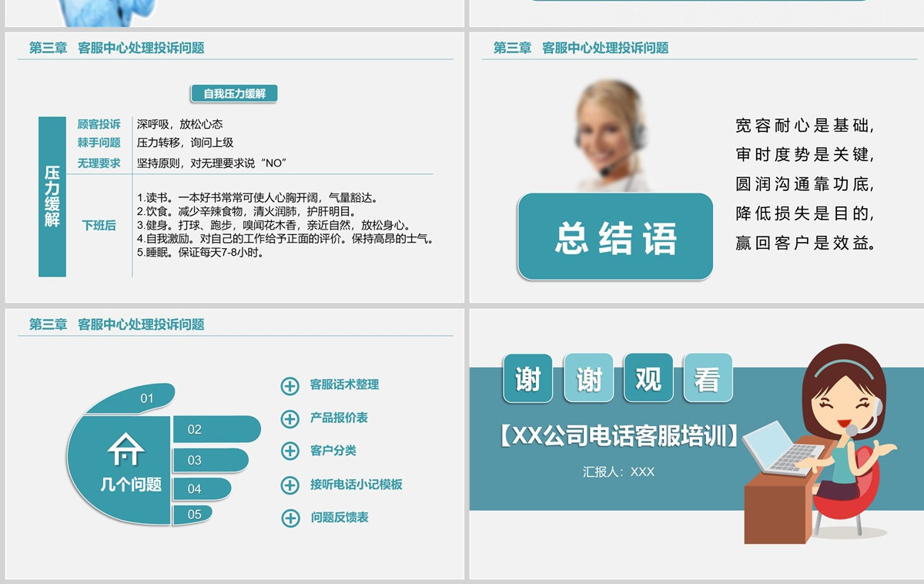Click the 客服话术整理 label
924x584 pixels.
(x=344, y=384)
